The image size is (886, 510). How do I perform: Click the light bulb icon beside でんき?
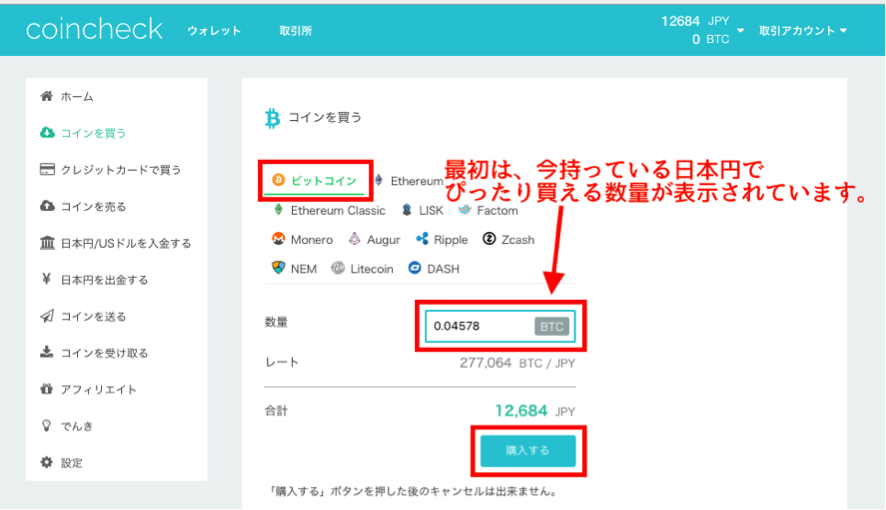click(x=47, y=426)
